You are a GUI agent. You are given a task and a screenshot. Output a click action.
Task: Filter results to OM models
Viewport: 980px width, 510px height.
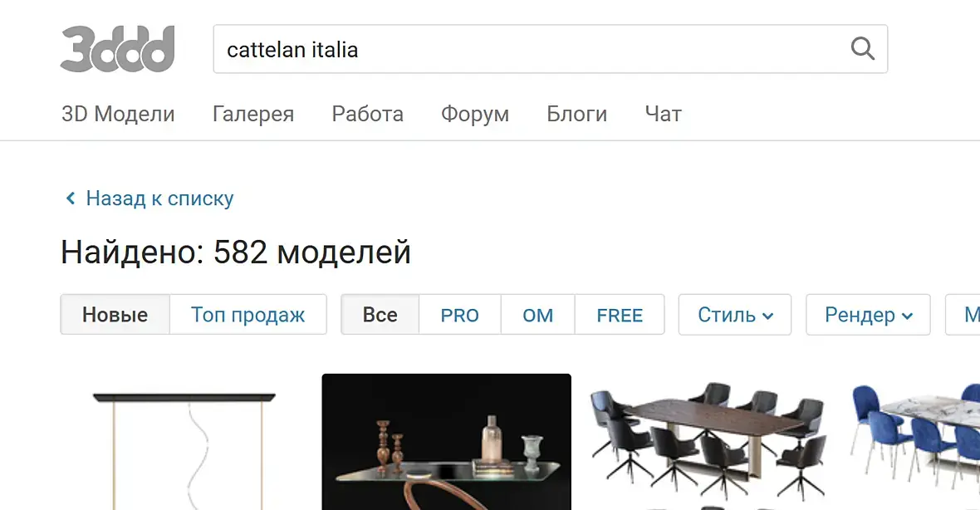(537, 314)
